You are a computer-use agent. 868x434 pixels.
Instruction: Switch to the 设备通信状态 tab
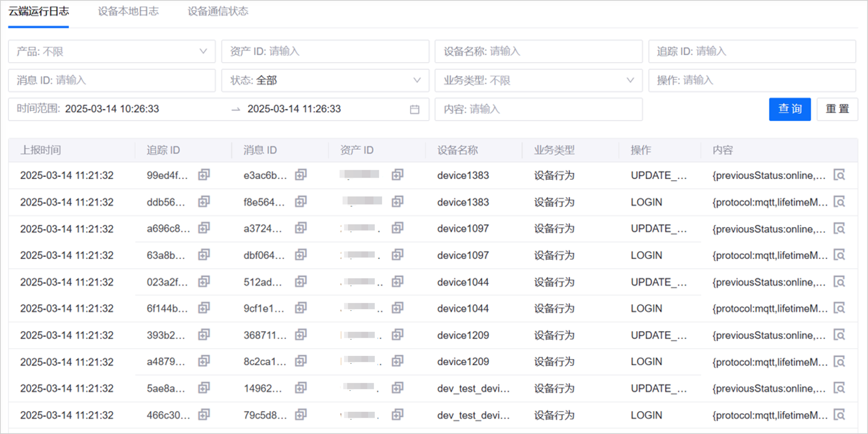pos(218,11)
